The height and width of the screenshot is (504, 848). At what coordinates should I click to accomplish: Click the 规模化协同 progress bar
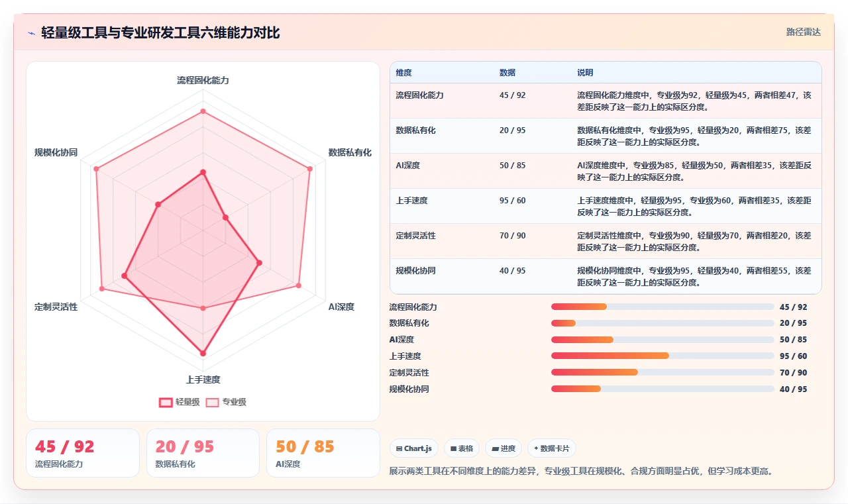[662, 389]
